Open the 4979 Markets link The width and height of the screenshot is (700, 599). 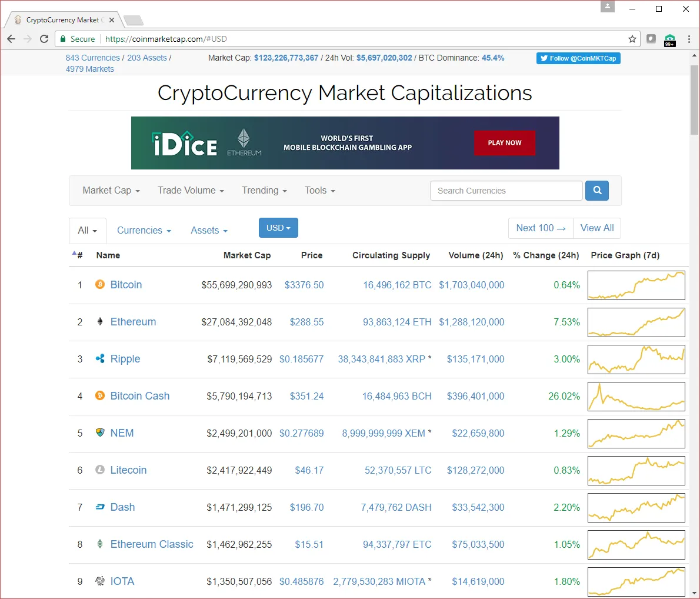[90, 69]
